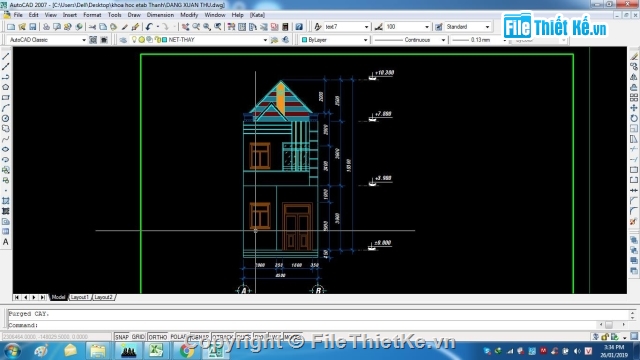The width and height of the screenshot is (640, 360).
Task: Select the Rectangle tool
Action: pos(6,98)
